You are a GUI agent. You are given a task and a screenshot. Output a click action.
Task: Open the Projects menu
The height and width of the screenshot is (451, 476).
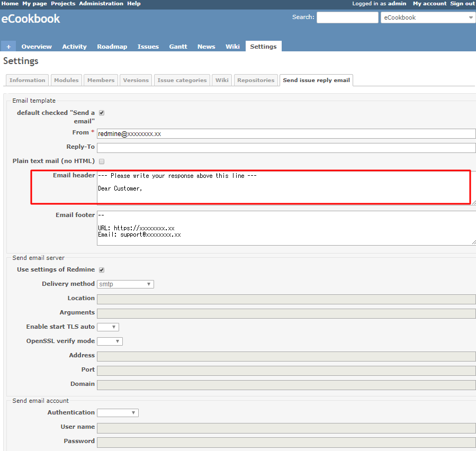click(62, 3)
